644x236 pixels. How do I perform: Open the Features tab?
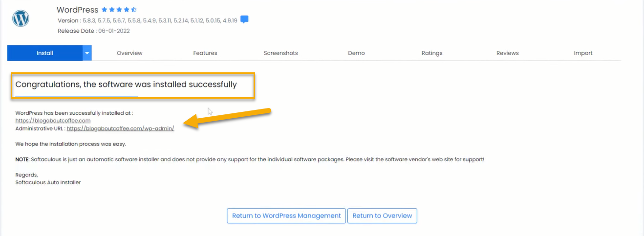[205, 53]
